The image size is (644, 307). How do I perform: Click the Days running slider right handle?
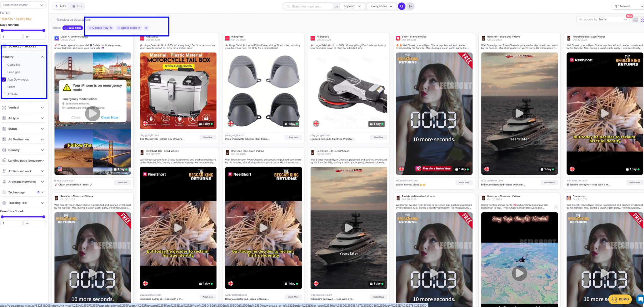[x=44, y=31]
